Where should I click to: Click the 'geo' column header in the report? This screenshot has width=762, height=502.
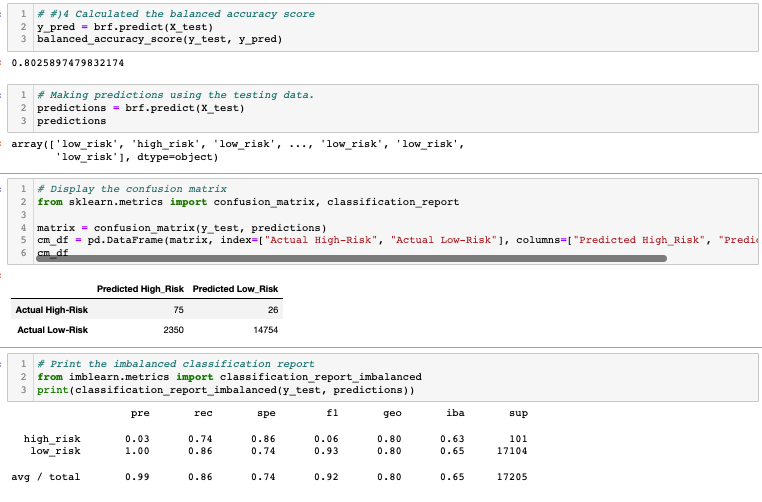[392, 413]
